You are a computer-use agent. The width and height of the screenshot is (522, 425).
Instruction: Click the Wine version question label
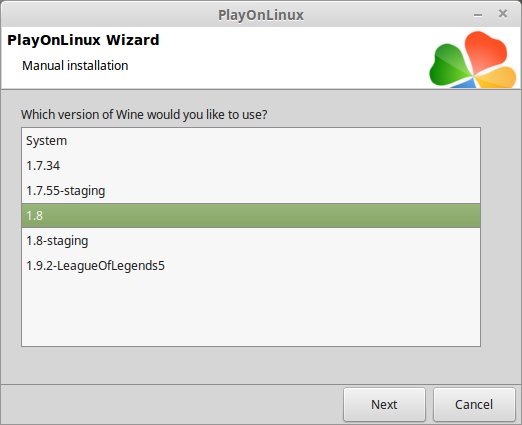click(x=144, y=115)
